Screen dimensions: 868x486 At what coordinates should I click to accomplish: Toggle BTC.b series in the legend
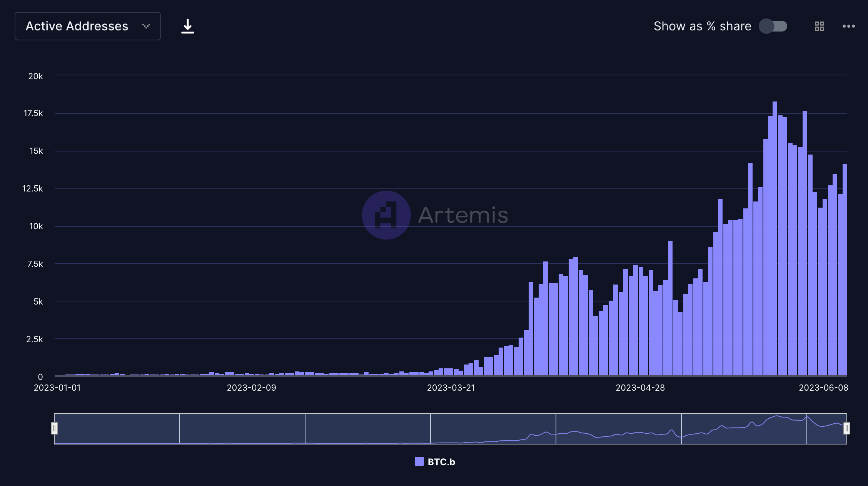pos(441,462)
